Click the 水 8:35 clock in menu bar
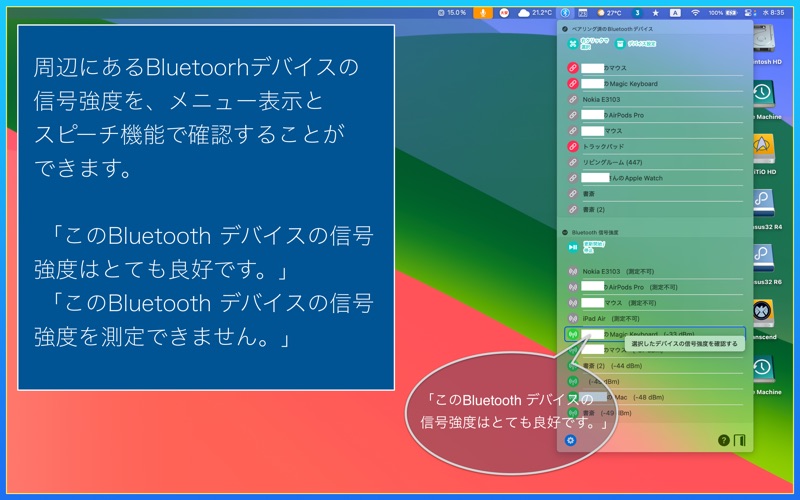 (773, 13)
